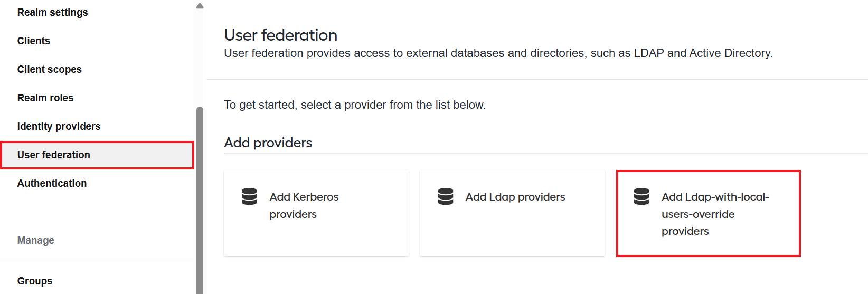Click the sidebar vertical scrollbar thumb
868x294 pixels.
tap(200, 201)
